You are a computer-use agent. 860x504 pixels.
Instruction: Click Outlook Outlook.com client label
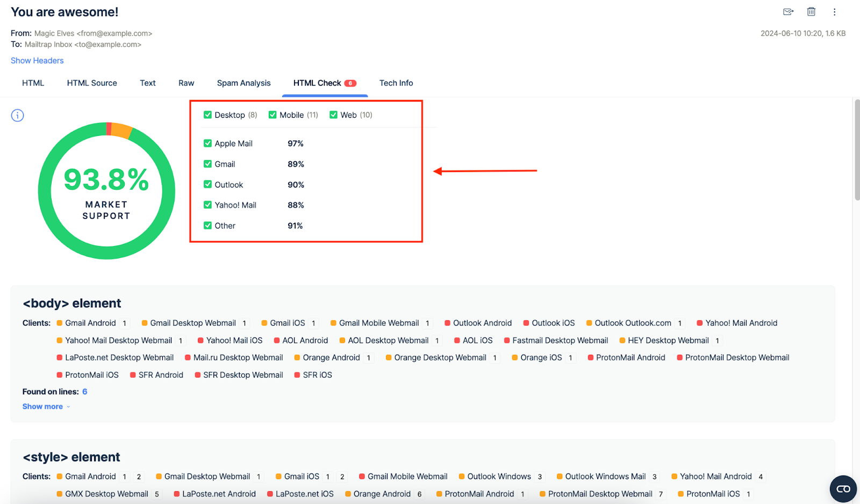[x=633, y=323]
